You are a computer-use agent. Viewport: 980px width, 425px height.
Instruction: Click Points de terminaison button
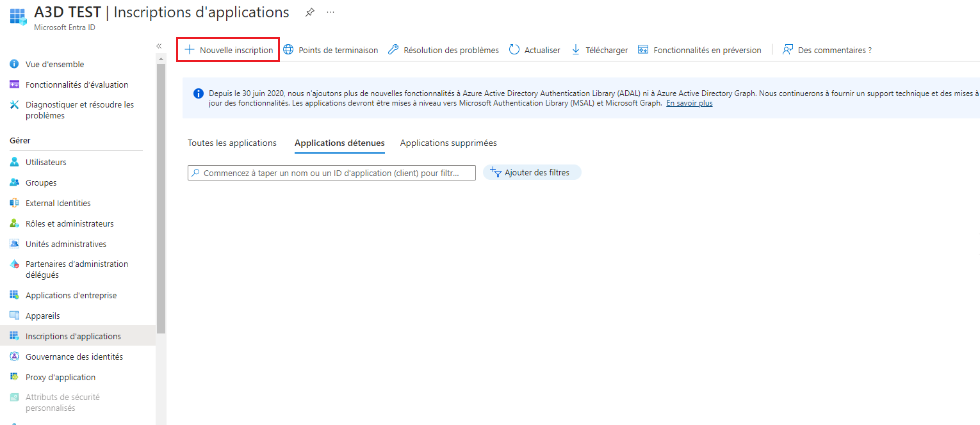[x=331, y=50]
